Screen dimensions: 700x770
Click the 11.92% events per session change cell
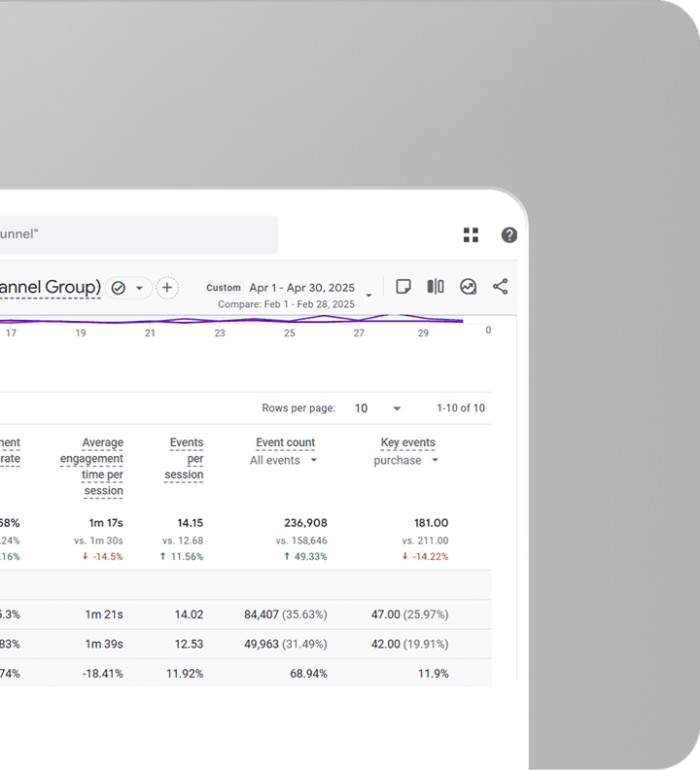click(x=185, y=673)
